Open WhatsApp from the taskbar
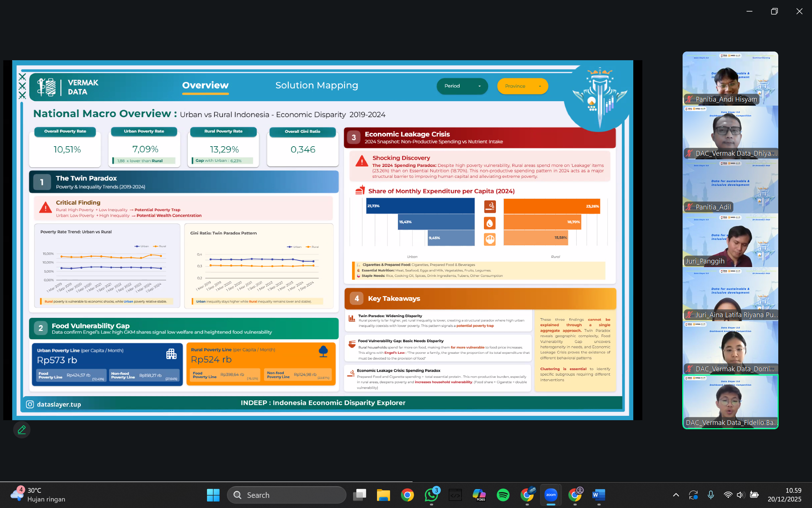This screenshot has height=508, width=812. pos(431,495)
